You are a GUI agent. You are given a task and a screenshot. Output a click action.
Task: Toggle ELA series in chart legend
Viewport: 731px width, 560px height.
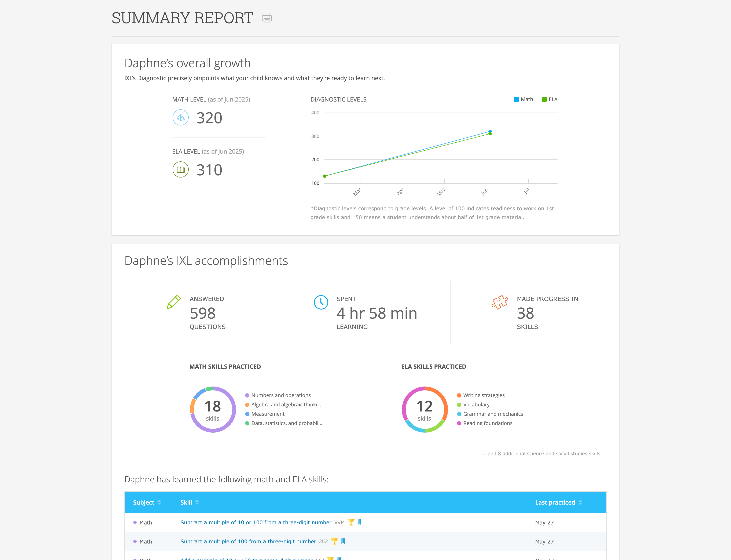[550, 99]
